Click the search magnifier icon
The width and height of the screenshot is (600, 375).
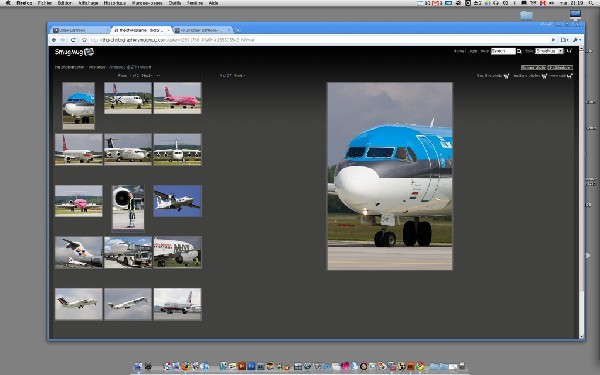click(x=519, y=51)
